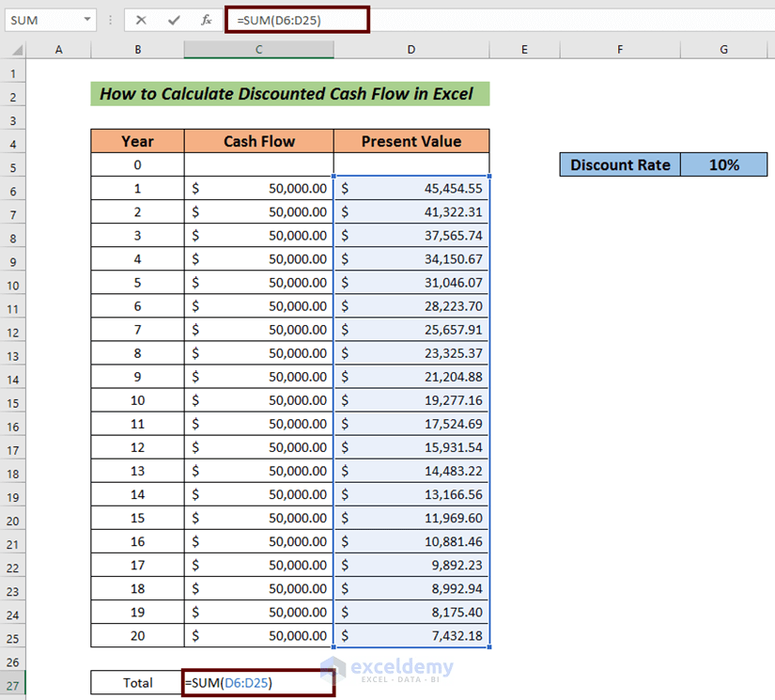Select column D header

[x=411, y=50]
